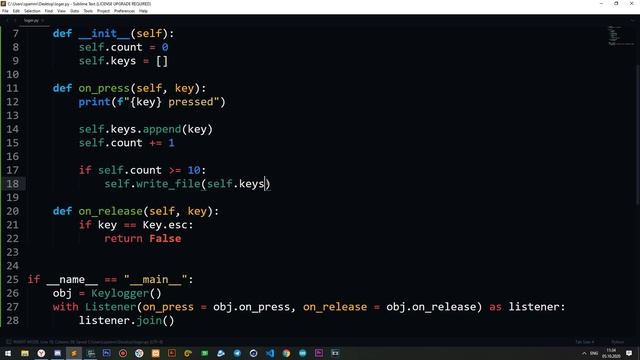Click on 'obj = Keylogger()' on line 26
The image size is (640, 360).
coord(107,293)
